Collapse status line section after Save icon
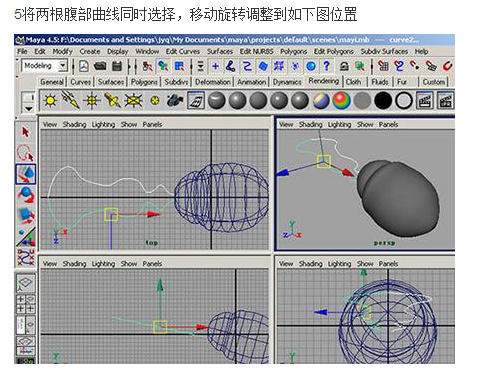Viewport: 490px width, 380px height. (128, 66)
